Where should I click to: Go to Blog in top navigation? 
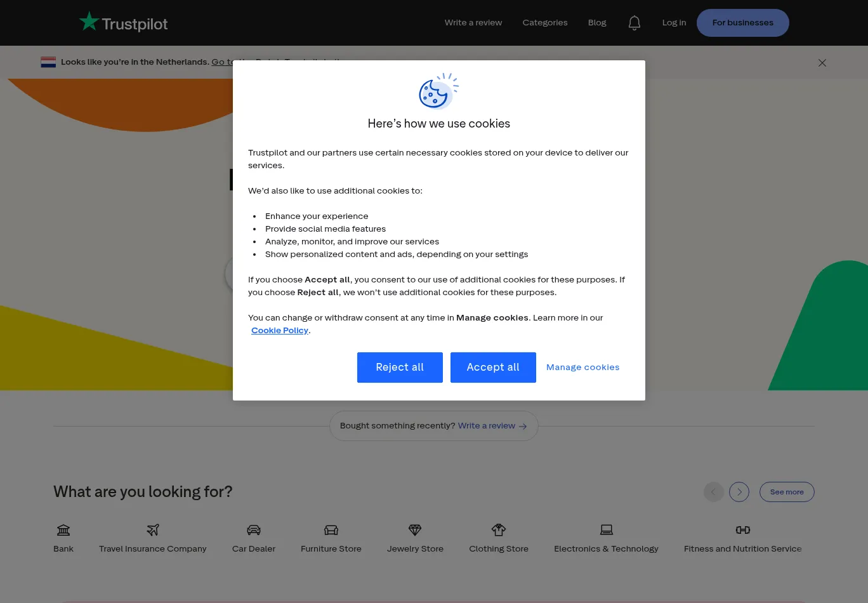597,23
